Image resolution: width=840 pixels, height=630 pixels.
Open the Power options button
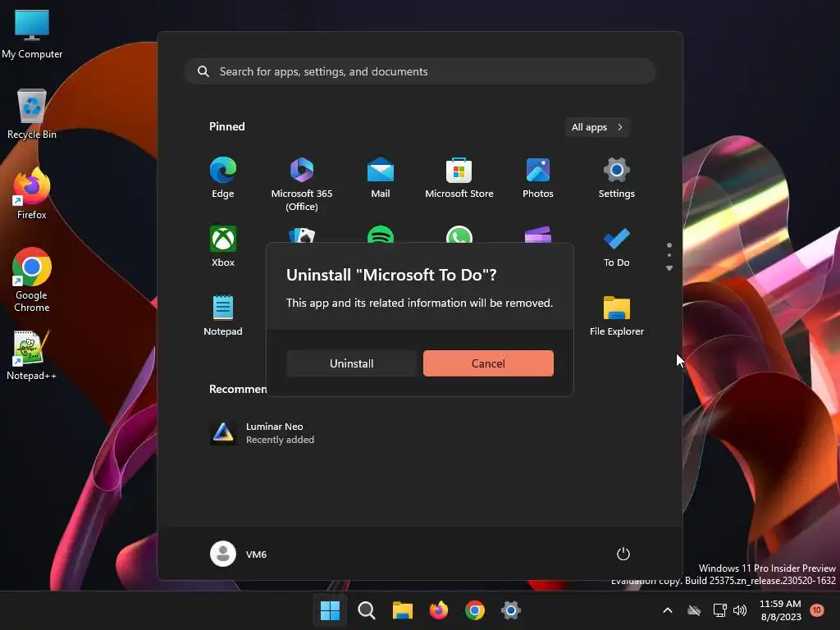[x=623, y=554]
